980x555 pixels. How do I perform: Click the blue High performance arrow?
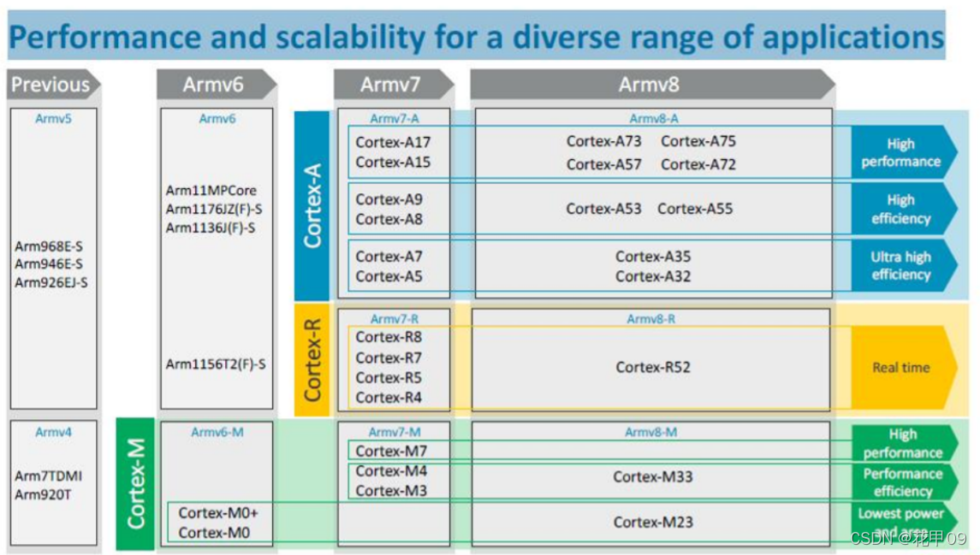tap(904, 152)
